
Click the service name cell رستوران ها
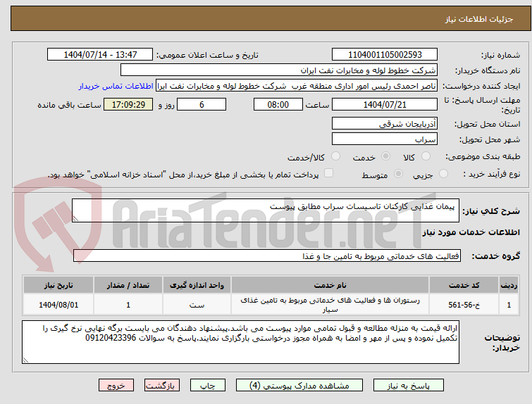pos(330,305)
